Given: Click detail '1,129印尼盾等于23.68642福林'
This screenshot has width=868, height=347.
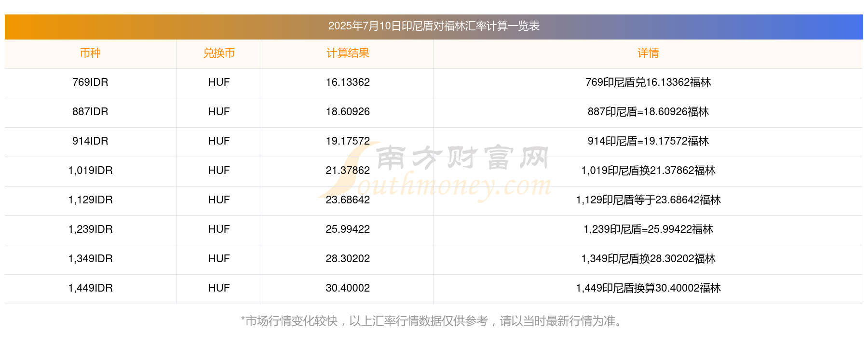Looking at the screenshot, I should coord(648,200).
